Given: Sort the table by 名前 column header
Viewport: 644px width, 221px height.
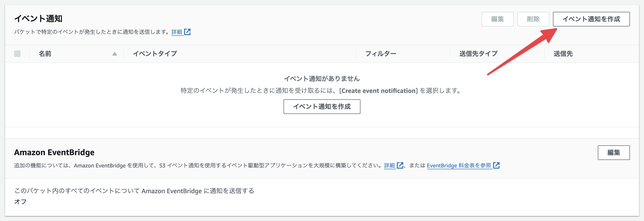Looking at the screenshot, I should pyautogui.click(x=45, y=54).
